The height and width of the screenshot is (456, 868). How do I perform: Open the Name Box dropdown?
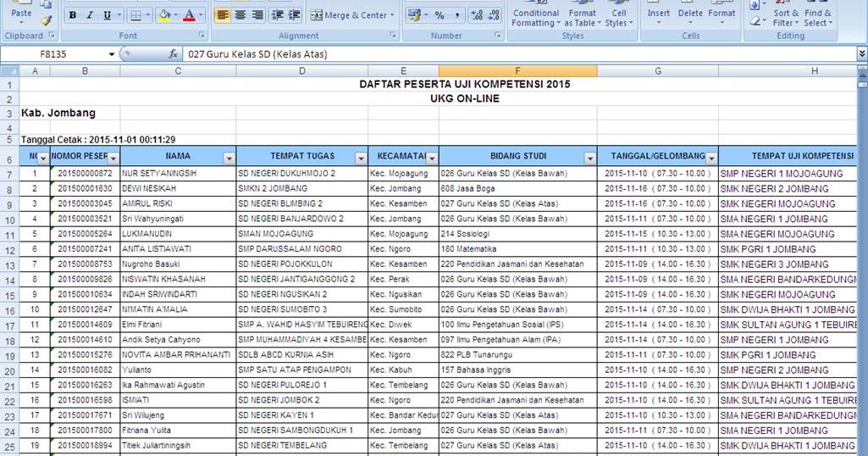pos(111,54)
